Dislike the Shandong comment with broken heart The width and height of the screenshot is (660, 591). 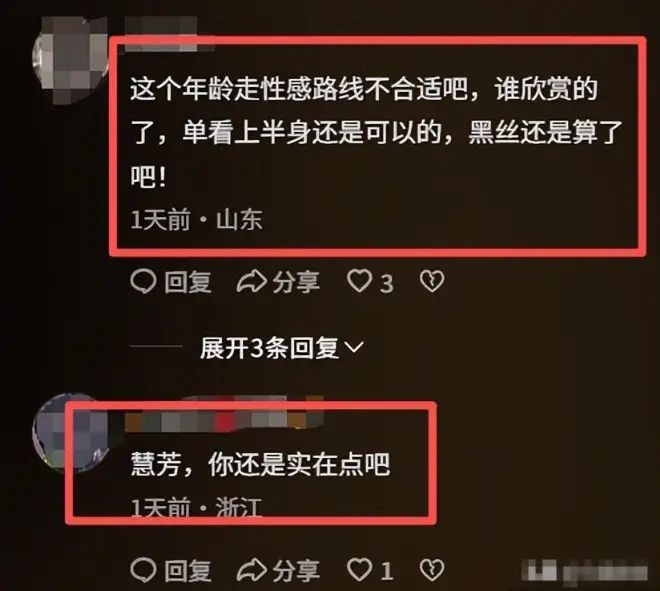pos(432,281)
